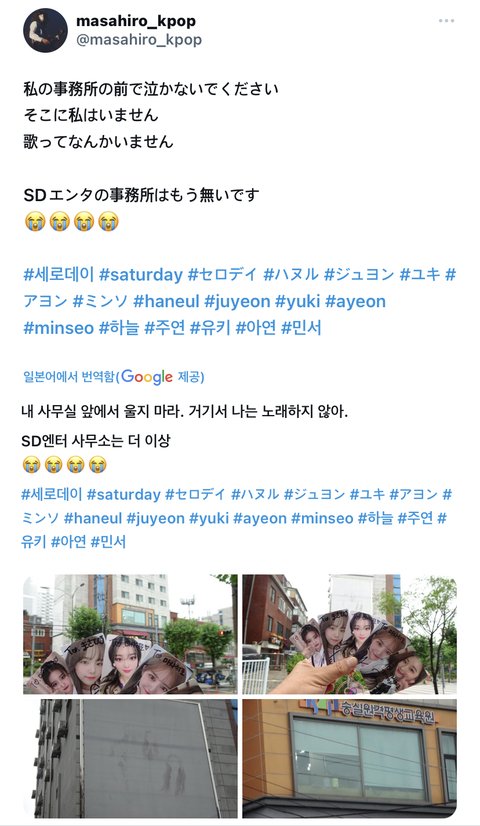Open the #세로데이 hashtag in original tweet
480x826 pixels.
tap(58, 274)
